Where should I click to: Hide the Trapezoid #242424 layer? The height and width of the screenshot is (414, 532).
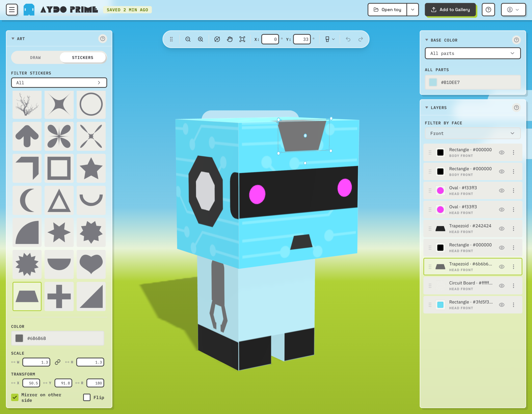pyautogui.click(x=501, y=229)
